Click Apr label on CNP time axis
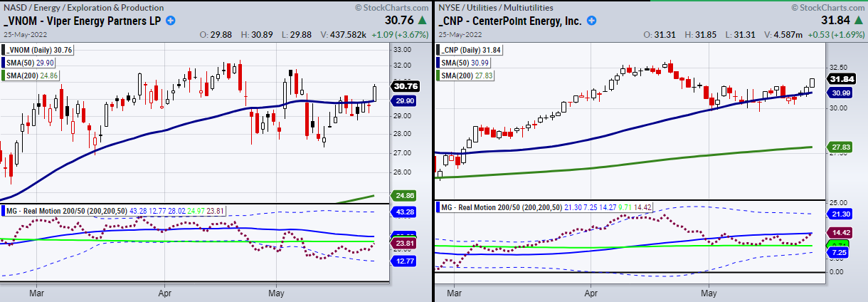Image resolution: width=868 pixels, height=302 pixels. pos(591,292)
